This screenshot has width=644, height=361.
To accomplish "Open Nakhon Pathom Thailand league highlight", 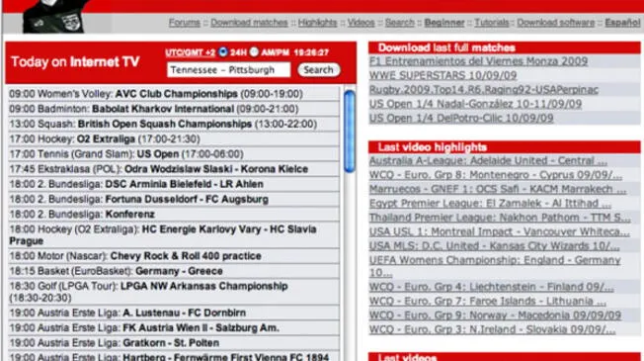I will (x=500, y=218).
